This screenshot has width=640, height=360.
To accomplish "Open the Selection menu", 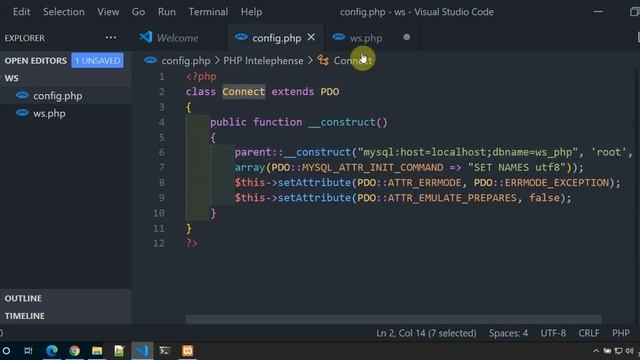I will [x=64, y=12].
